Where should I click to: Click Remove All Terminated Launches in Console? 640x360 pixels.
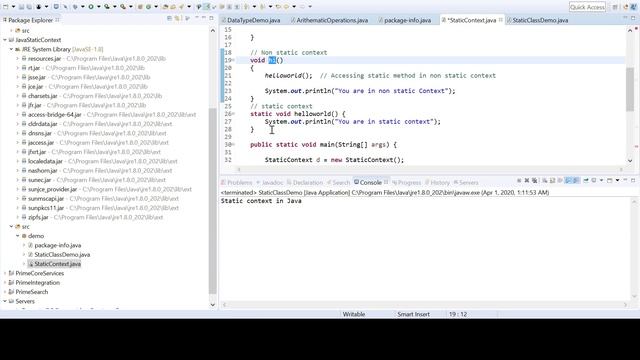click(534, 180)
